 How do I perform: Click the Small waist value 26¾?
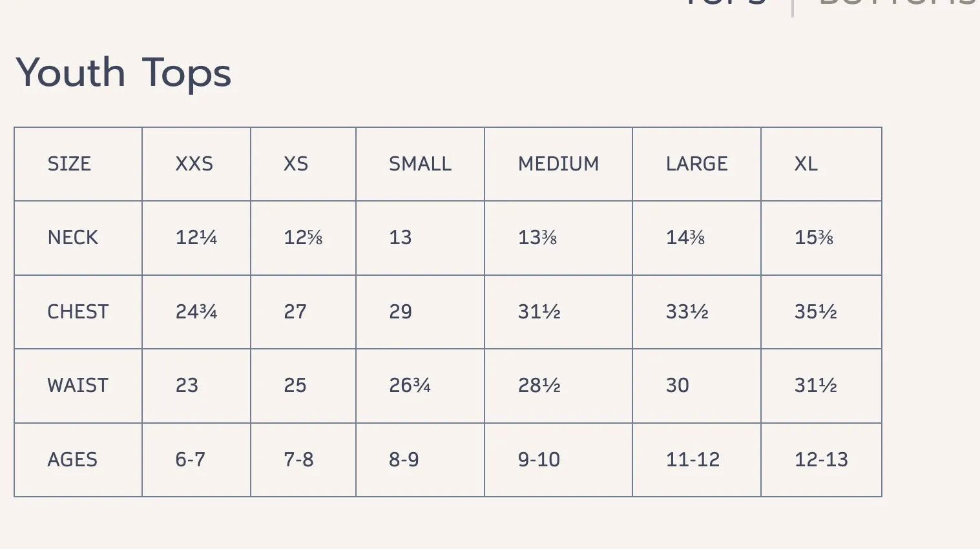click(x=410, y=386)
